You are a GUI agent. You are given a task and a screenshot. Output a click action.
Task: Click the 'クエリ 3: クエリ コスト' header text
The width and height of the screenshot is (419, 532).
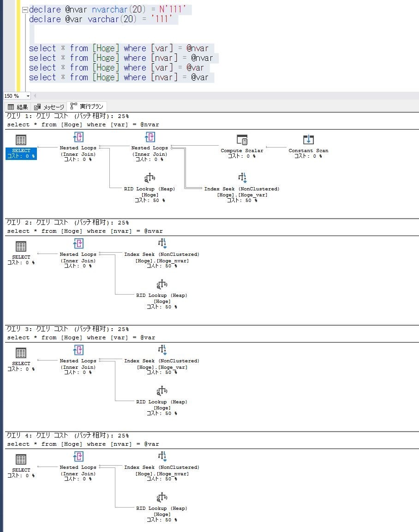point(68,329)
